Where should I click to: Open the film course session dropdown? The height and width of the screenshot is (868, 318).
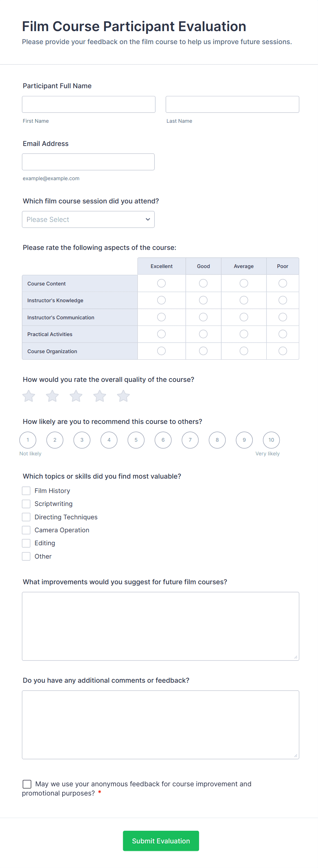pos(88,219)
